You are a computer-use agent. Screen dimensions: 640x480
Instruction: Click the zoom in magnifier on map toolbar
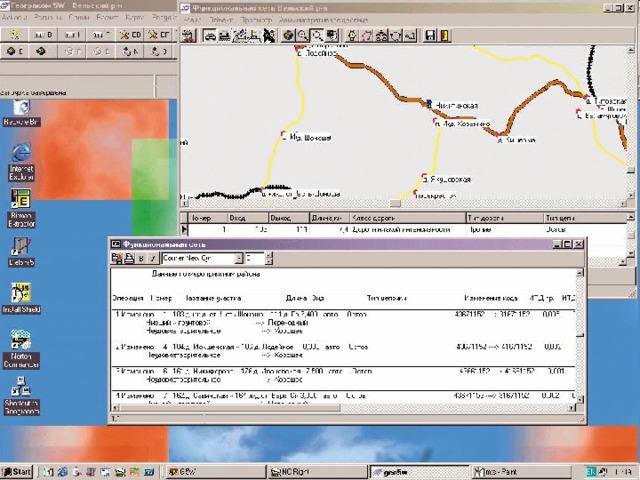[x=302, y=36]
